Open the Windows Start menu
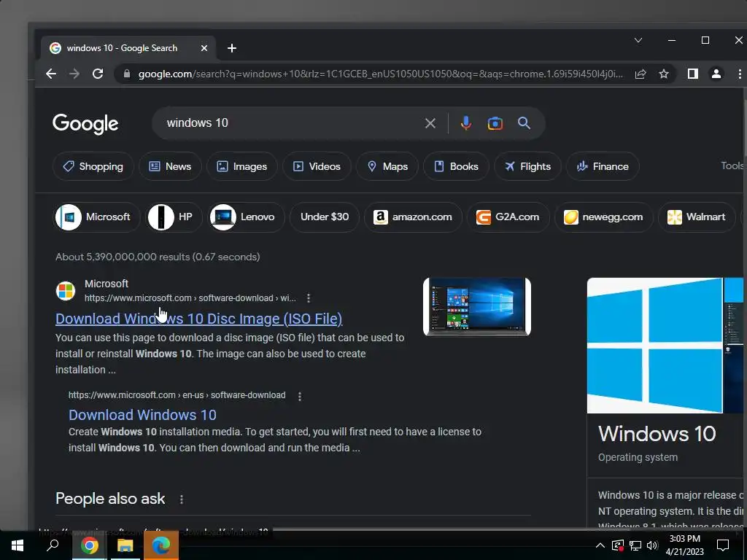The height and width of the screenshot is (560, 747). 18,545
